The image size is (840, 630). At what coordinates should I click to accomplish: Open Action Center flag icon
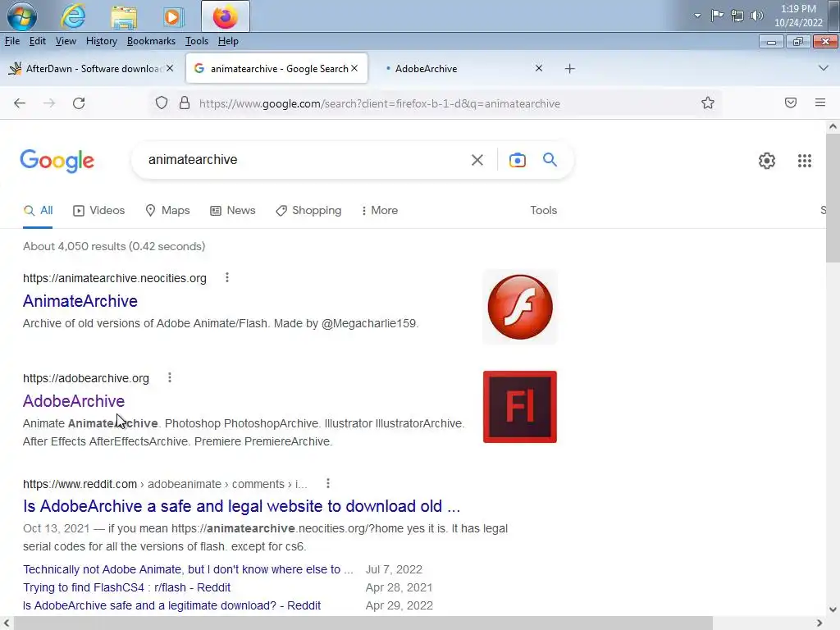(717, 16)
